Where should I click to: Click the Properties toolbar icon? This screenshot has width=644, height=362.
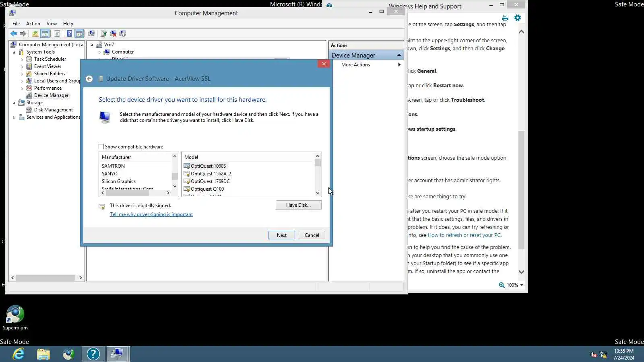coord(57,34)
